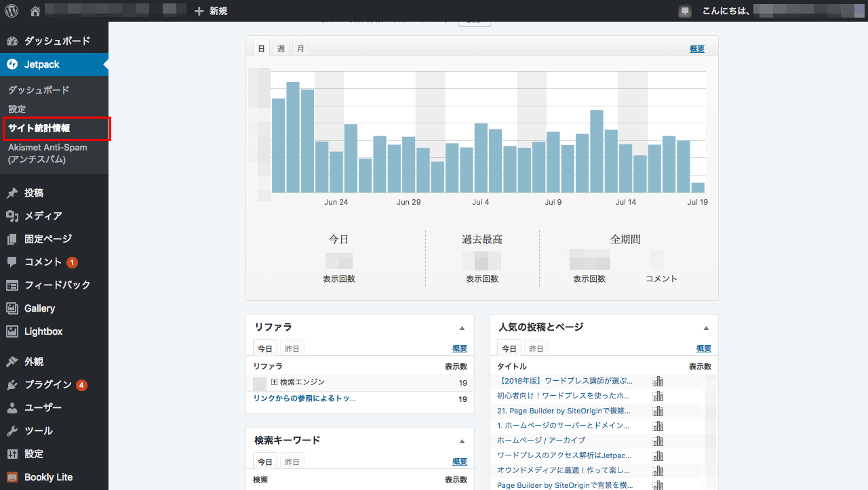
Task: Open the サイト統計情報 submenu item
Action: pyautogui.click(x=39, y=128)
